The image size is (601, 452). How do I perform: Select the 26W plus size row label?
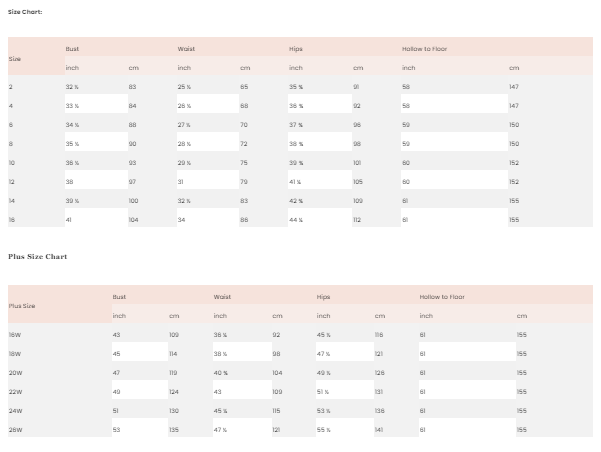(15, 429)
